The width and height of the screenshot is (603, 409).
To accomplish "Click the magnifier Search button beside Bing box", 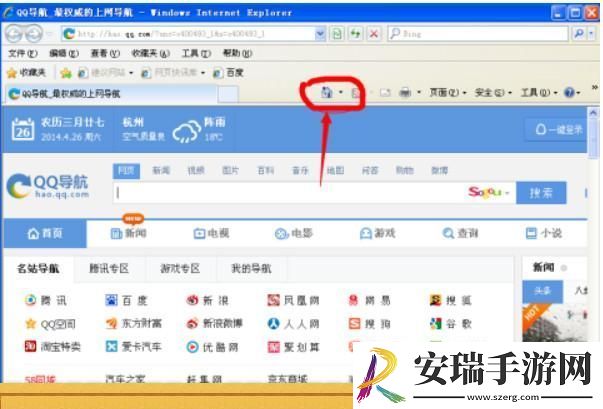I will 579,34.
